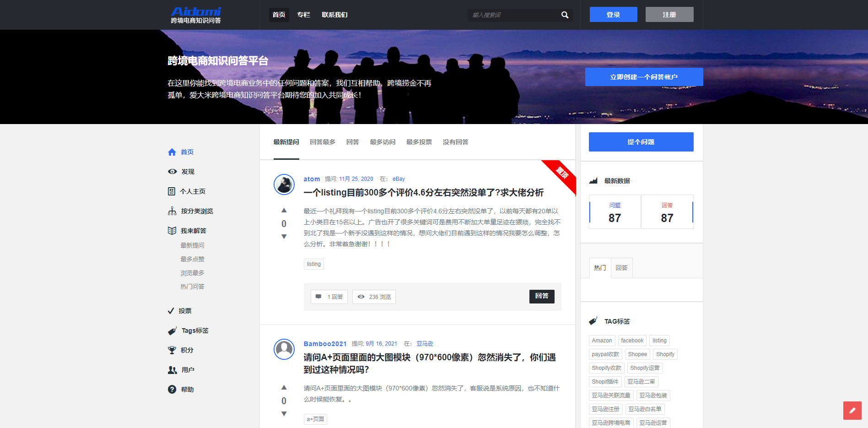Click the 亚马逊二审 tag
This screenshot has height=428, width=868.
[642, 382]
